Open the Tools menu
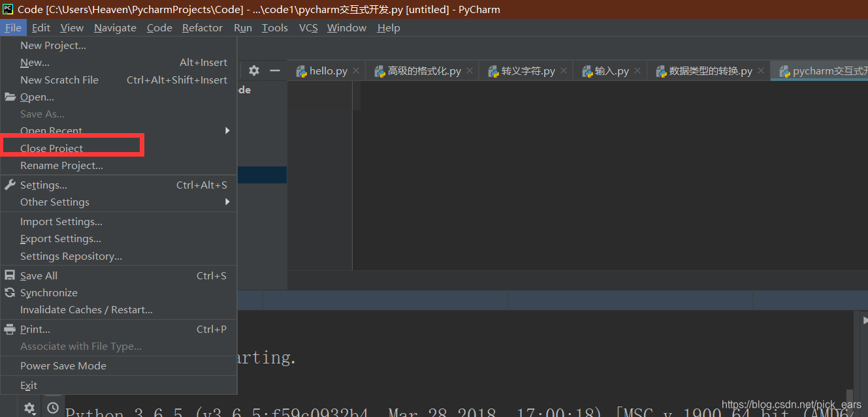Screen dimensions: 868x417 [x=275, y=27]
